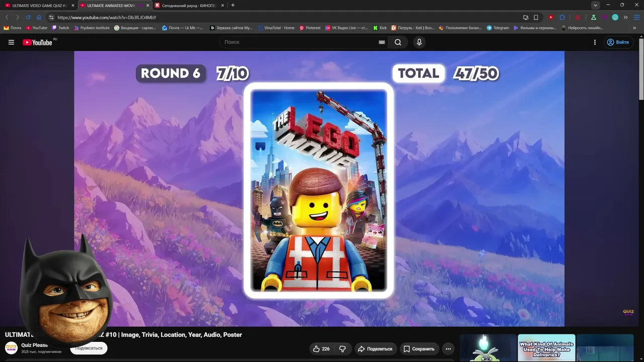The height and width of the screenshot is (362, 644).
Task: Open the browser extensions puzzle menu
Action: (x=562, y=17)
